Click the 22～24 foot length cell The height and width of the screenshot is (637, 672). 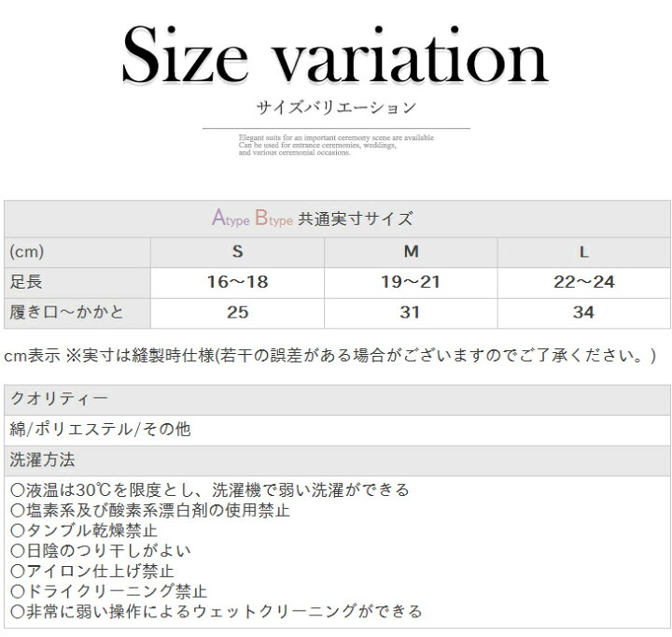pos(583,282)
